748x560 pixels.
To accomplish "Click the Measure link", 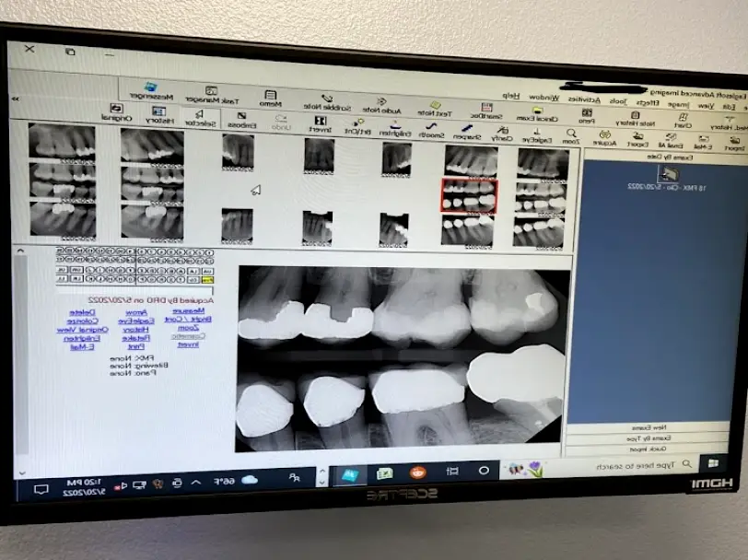I will (188, 310).
